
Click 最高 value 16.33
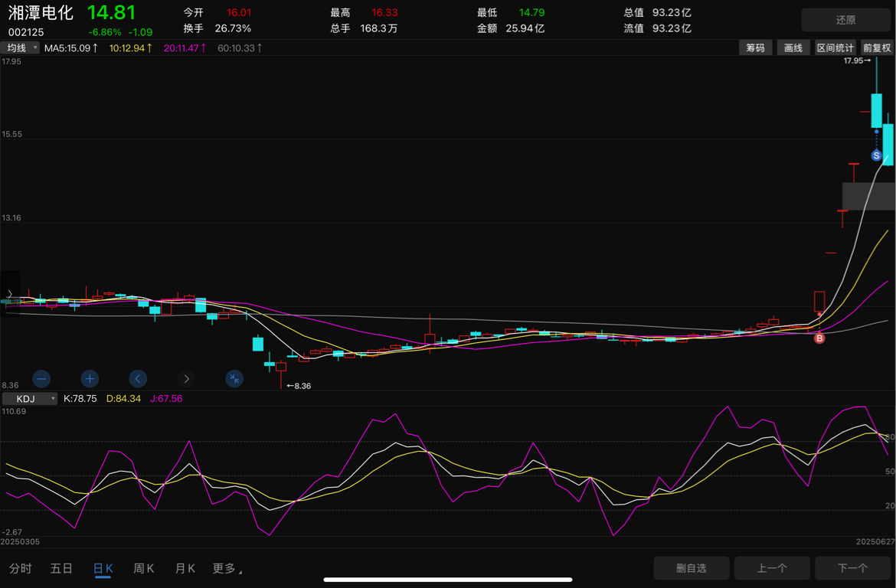point(384,12)
